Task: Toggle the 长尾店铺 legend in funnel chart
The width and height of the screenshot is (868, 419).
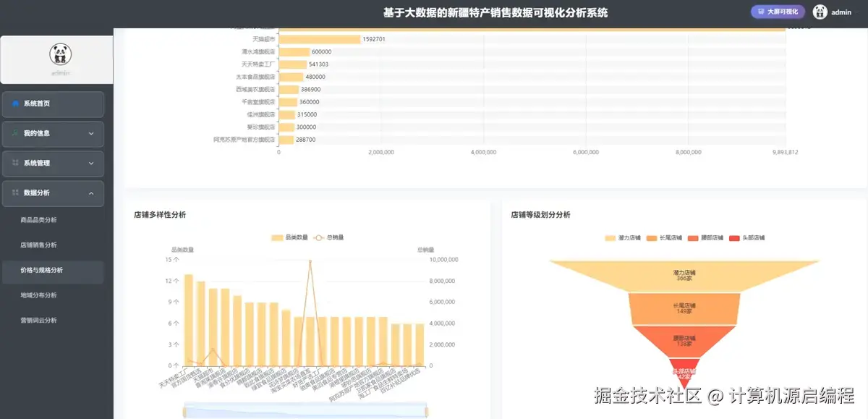Action: pyautogui.click(x=664, y=238)
